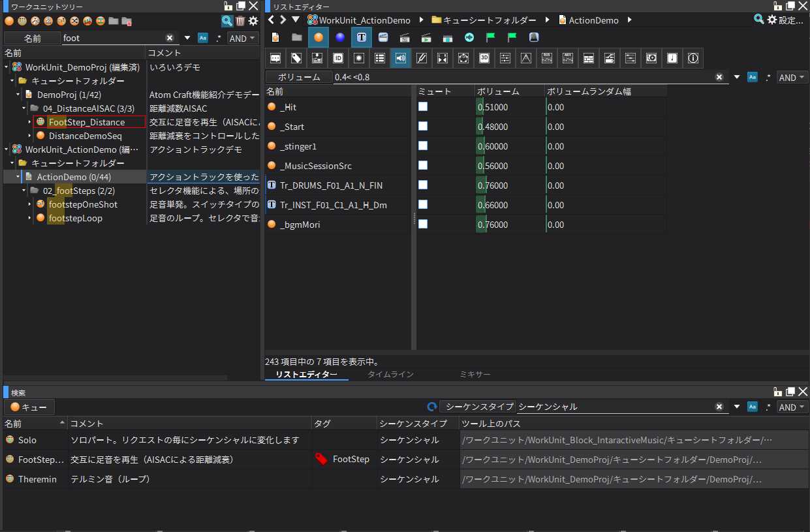Toggle the T track filter icon in list editor
The height and width of the screenshot is (532, 810).
click(x=362, y=37)
